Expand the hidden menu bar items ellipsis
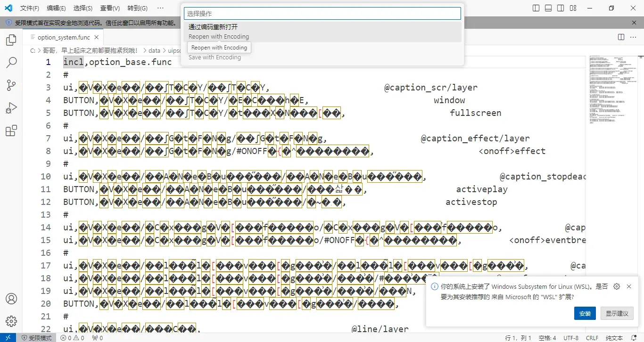Image resolution: width=644 pixels, height=342 pixels. [160, 8]
